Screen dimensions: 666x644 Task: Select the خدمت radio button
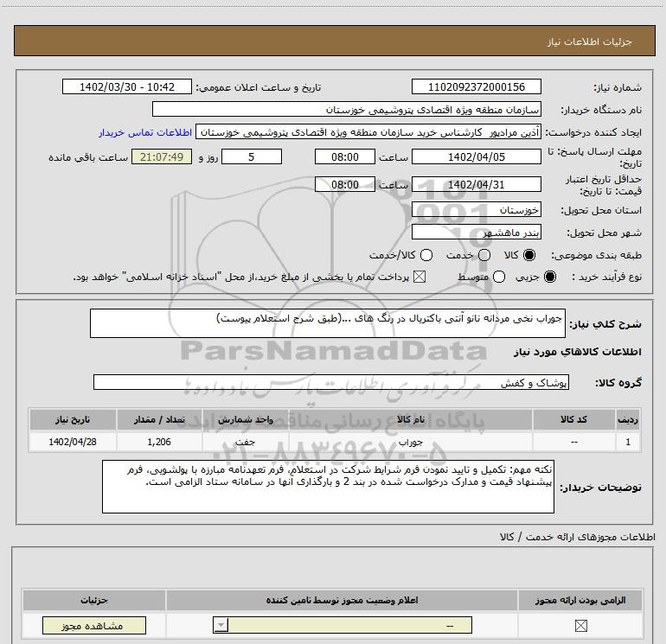click(x=484, y=255)
